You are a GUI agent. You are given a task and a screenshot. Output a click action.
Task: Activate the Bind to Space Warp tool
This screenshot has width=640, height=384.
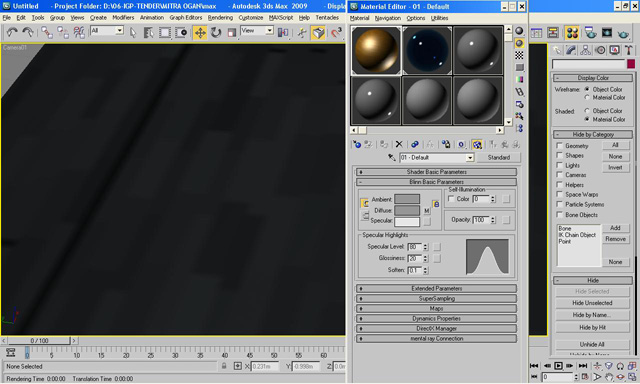coord(79,32)
